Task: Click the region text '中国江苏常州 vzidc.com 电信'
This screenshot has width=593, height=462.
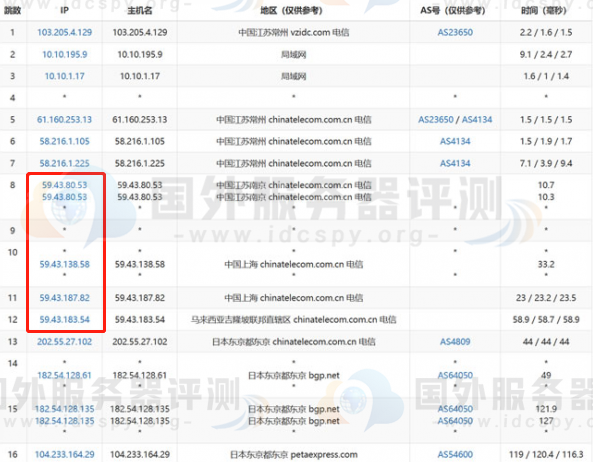Action: (293, 33)
